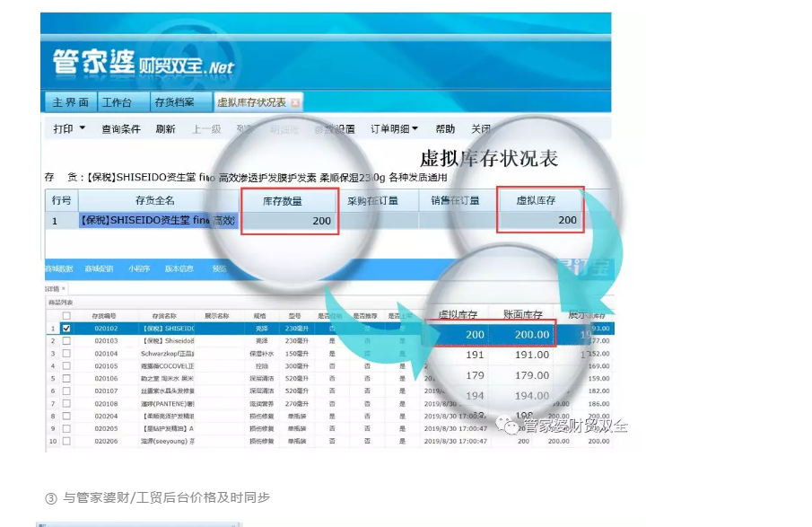This screenshot has width=812, height=527.
Task: Expand the 订单明细 dropdown
Action: tap(394, 128)
